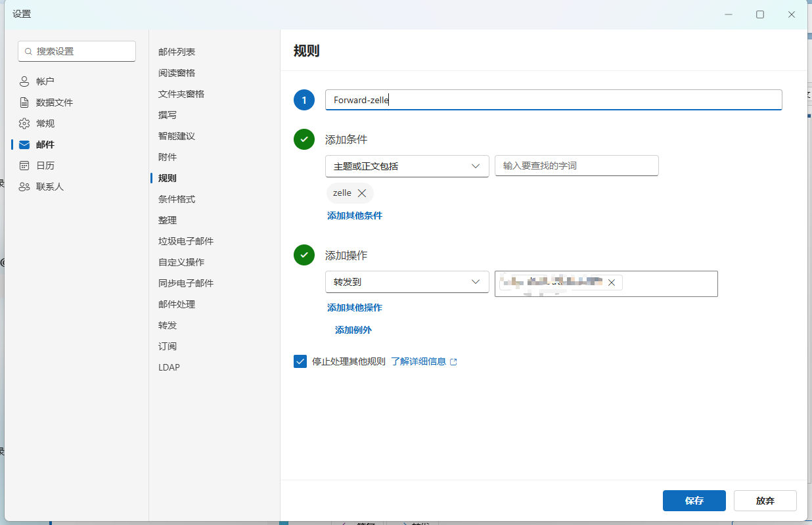Open LDAP settings page
Screen dimensions: 812x525
[x=169, y=367]
